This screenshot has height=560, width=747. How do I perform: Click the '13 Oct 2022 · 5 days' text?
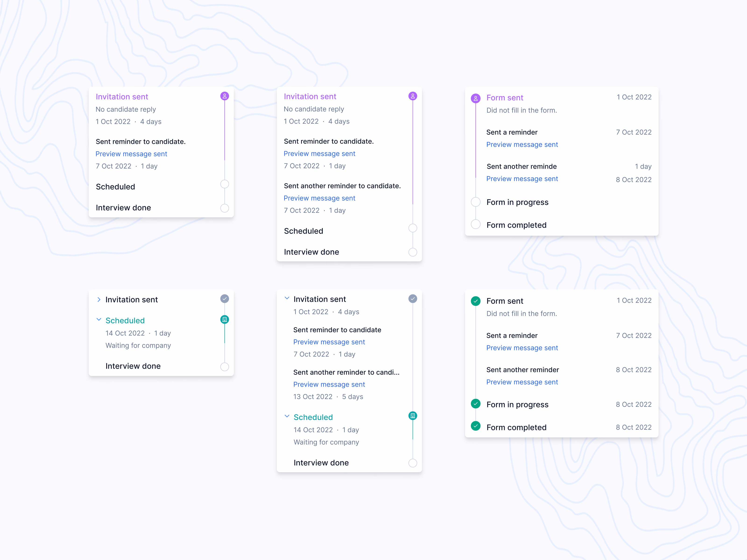pos(328,397)
